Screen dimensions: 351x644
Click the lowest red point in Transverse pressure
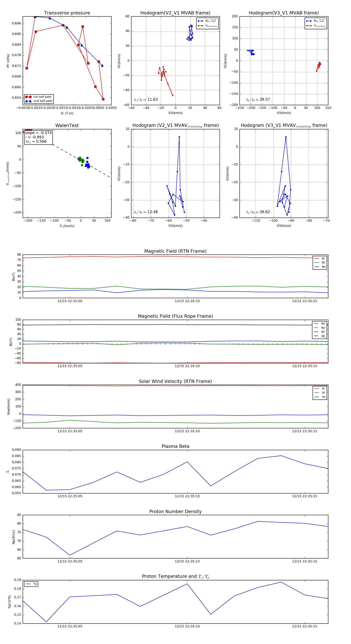coord(103,99)
